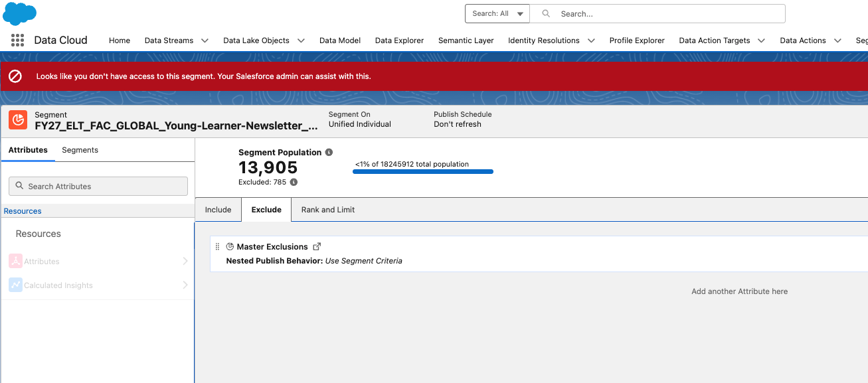Click the Salesforce cloud logo
Screen dimensions: 868x383
point(19,13)
